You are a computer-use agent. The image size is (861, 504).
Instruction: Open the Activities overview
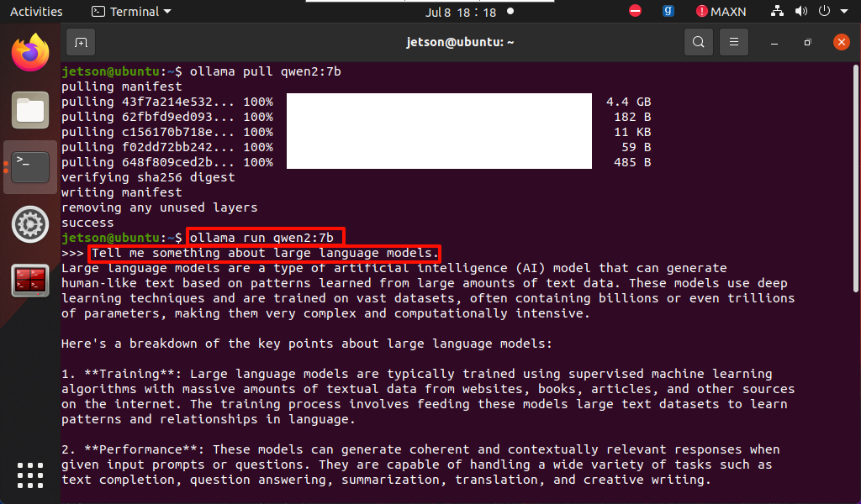36,12
